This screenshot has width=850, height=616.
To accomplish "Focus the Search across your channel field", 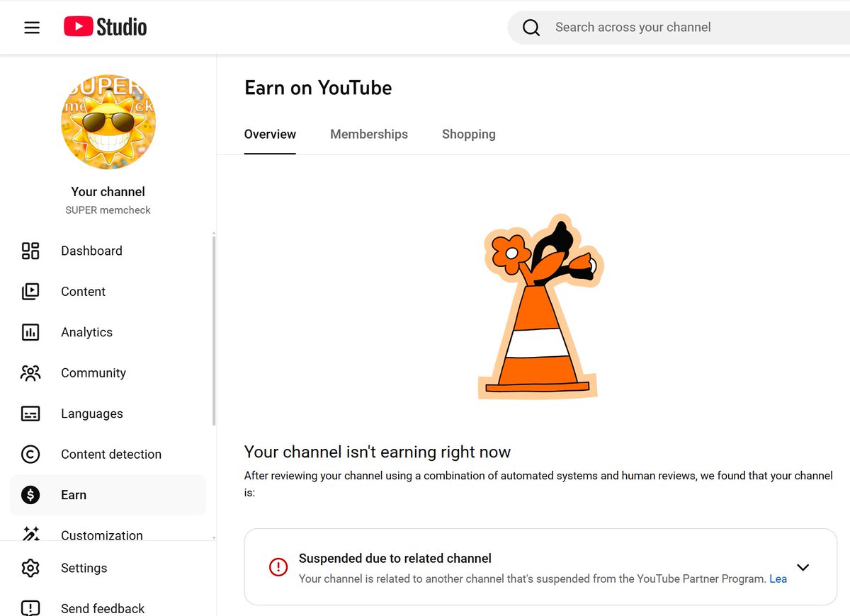I will (x=679, y=28).
